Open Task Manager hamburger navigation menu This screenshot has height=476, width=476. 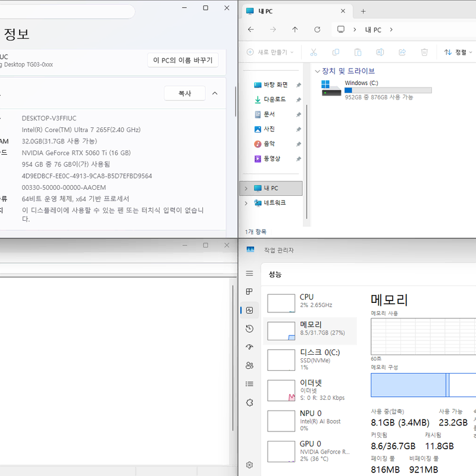coord(249,273)
